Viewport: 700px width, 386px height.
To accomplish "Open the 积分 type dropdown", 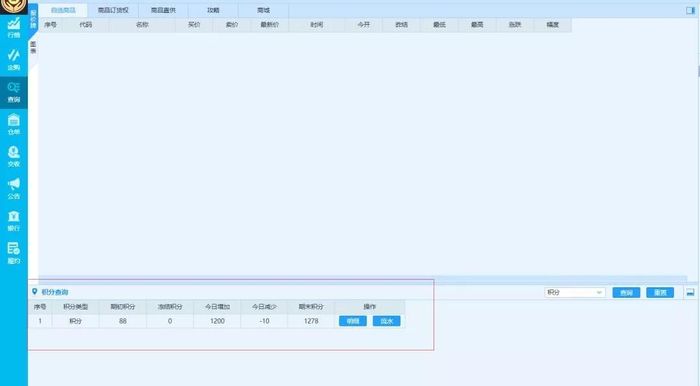I will tap(575, 292).
